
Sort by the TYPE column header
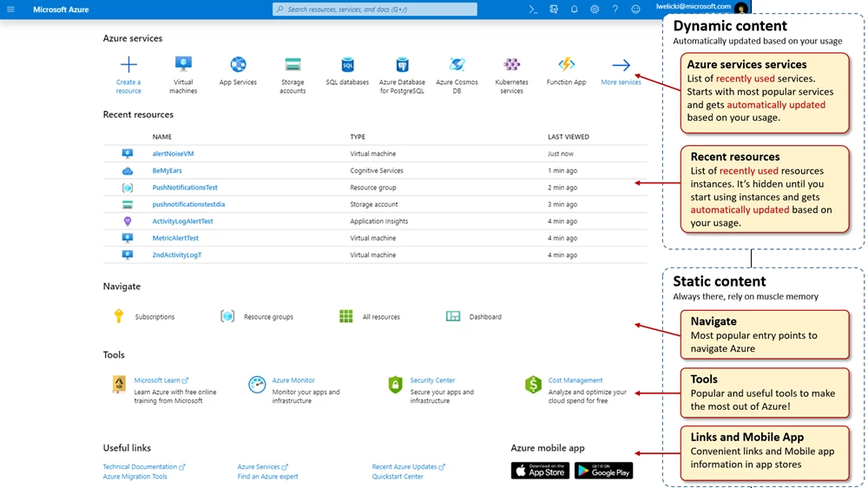(358, 137)
